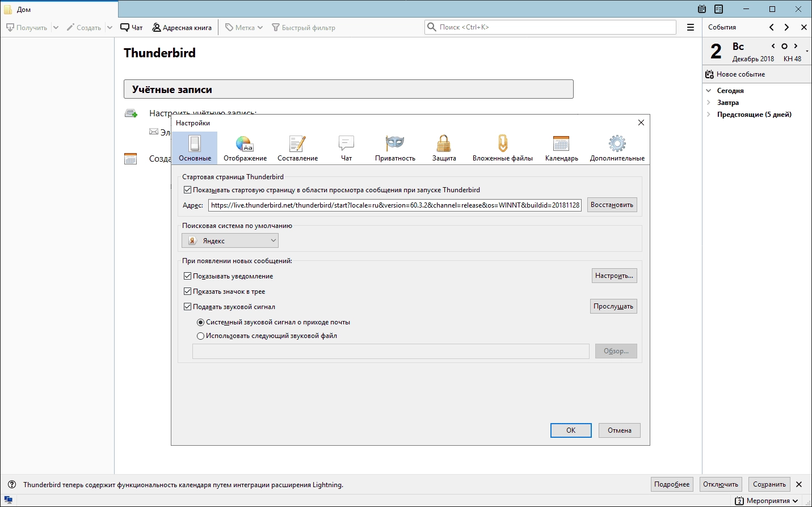
Task: Click the sound file path field
Action: point(391,351)
